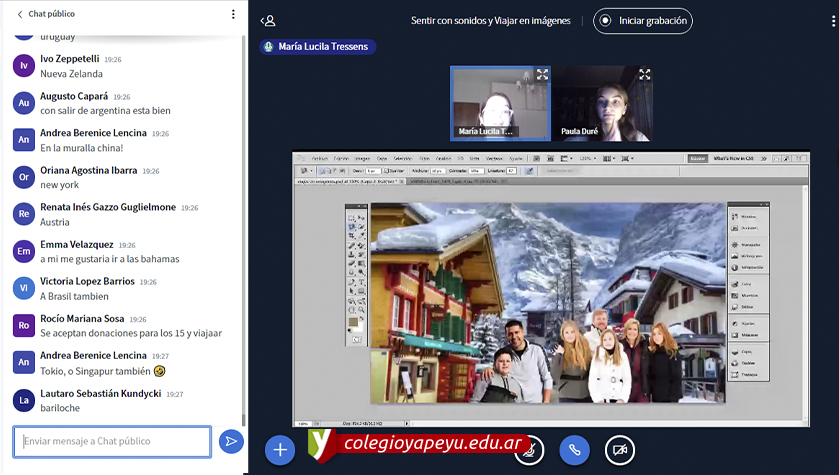Leave audio using the phone button
The height and width of the screenshot is (475, 839).
click(574, 451)
